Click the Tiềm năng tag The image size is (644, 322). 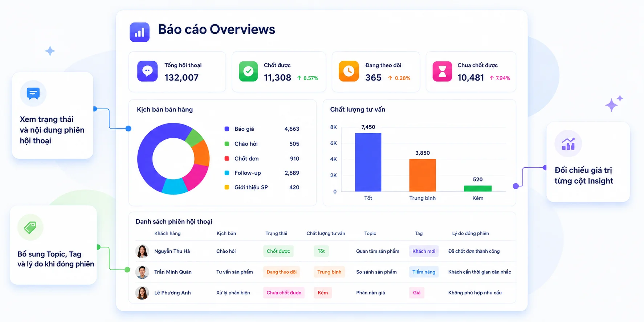pos(424,272)
